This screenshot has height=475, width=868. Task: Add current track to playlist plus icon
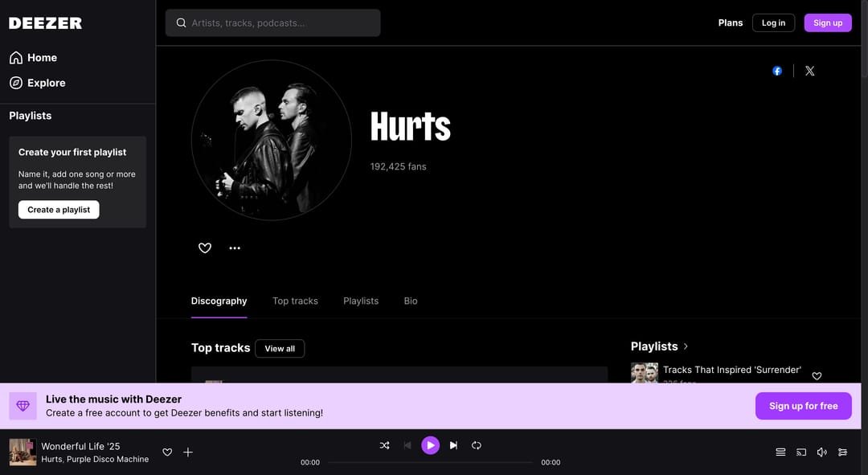(x=188, y=452)
